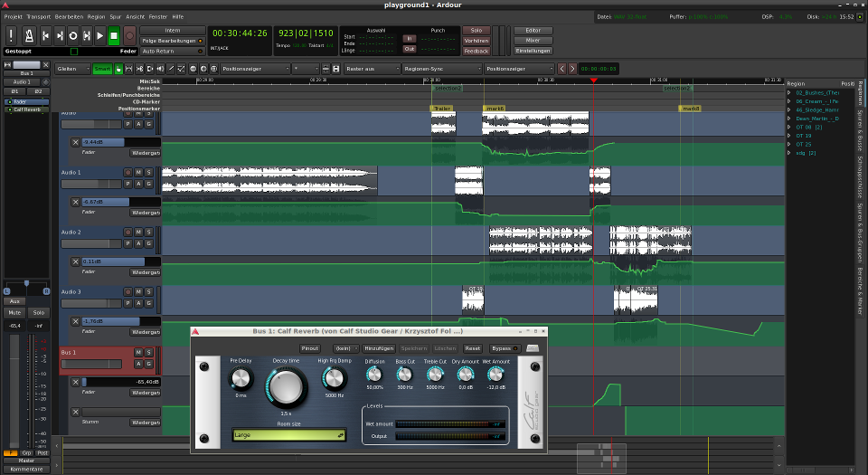Toggle the Punch Out button
The height and width of the screenshot is (475, 868).
409,49
